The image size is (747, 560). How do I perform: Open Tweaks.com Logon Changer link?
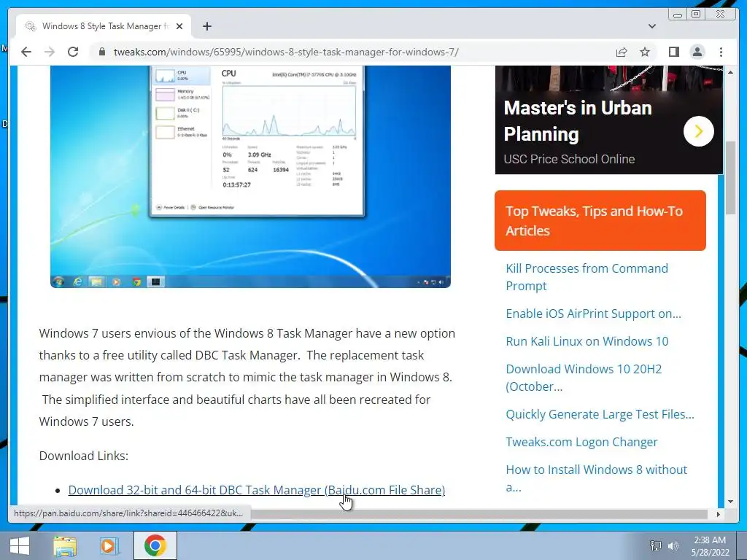coord(581,442)
